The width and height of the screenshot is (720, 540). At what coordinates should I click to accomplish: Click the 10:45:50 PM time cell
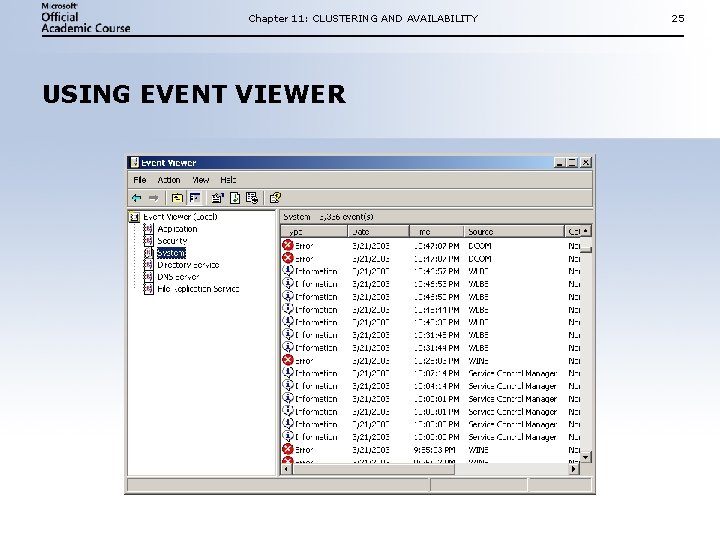[x=436, y=297]
